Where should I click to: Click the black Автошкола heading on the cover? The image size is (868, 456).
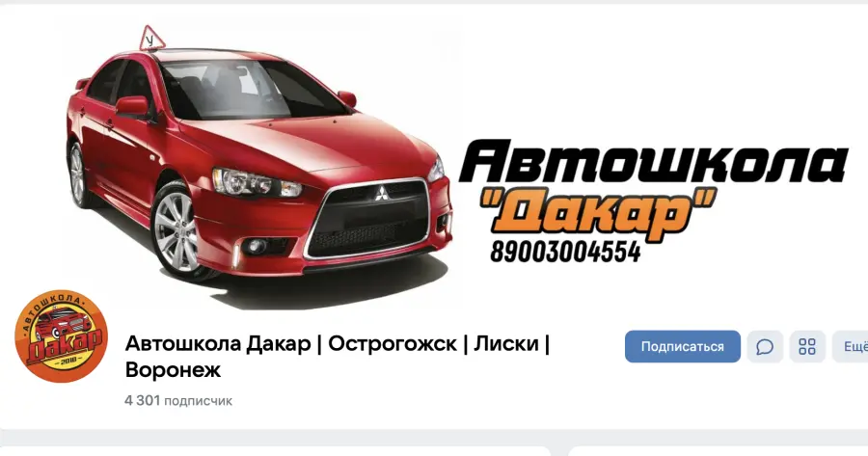click(653, 162)
